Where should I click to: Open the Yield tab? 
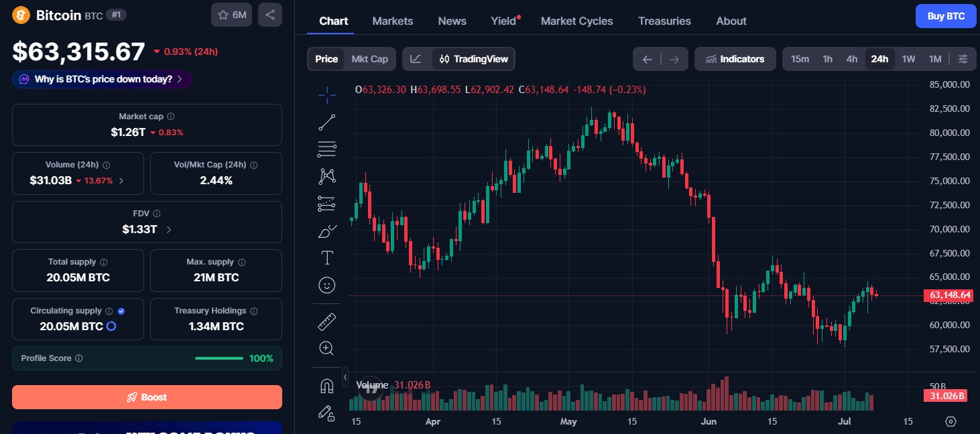(x=505, y=21)
